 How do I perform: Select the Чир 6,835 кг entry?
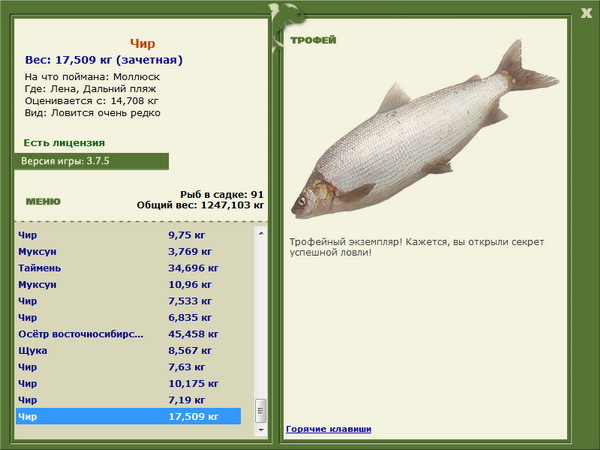click(x=128, y=318)
